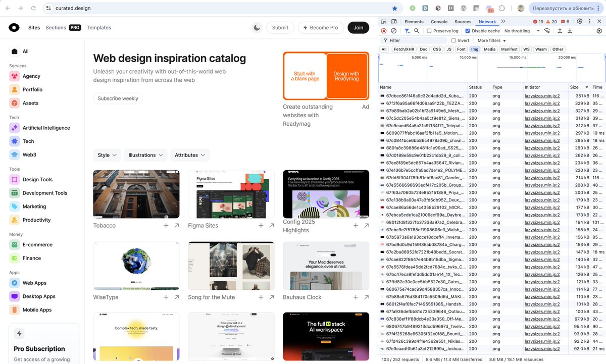Reload the page in the browser toolbar
Image resolution: width=606 pixels, height=364 pixels.
tap(33, 8)
